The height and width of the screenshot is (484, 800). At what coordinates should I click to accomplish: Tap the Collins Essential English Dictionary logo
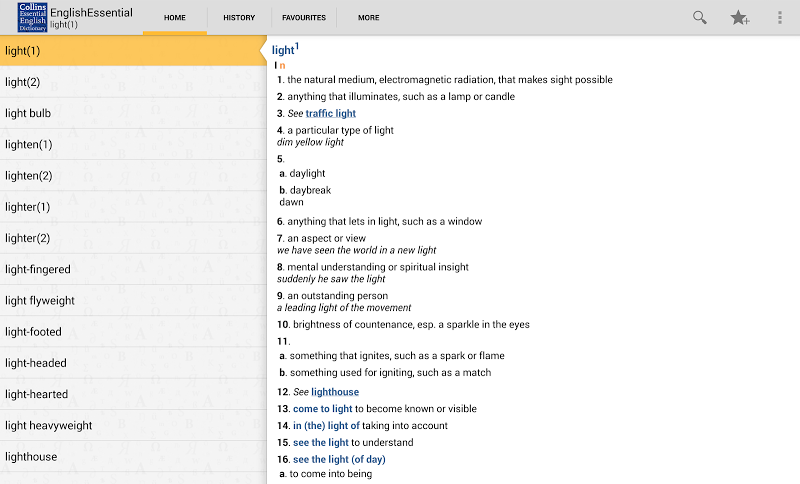point(32,17)
